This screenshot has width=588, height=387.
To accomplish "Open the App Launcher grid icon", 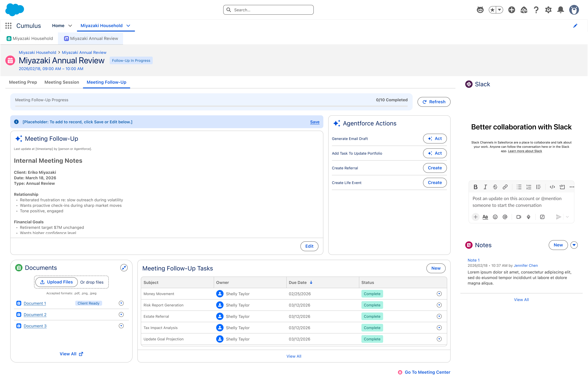I will (x=8, y=26).
